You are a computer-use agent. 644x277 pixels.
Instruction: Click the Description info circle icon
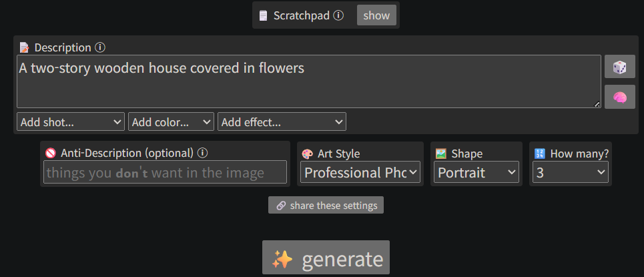[100, 47]
